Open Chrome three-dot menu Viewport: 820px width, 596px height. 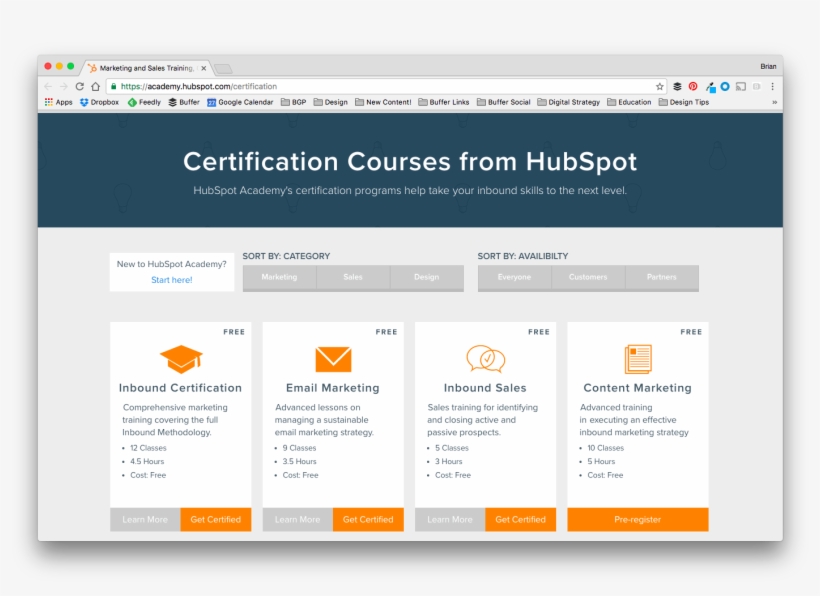(x=772, y=86)
